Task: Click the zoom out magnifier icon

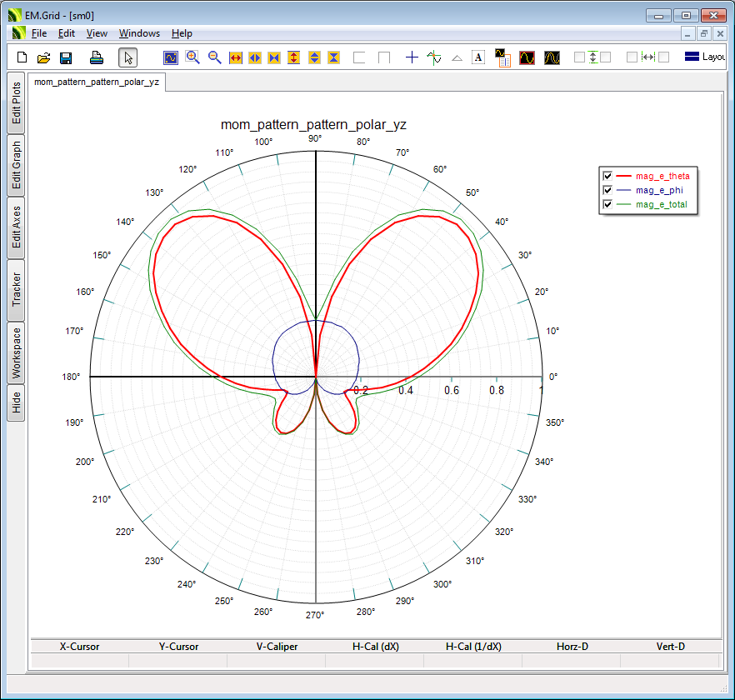Action: (214, 57)
